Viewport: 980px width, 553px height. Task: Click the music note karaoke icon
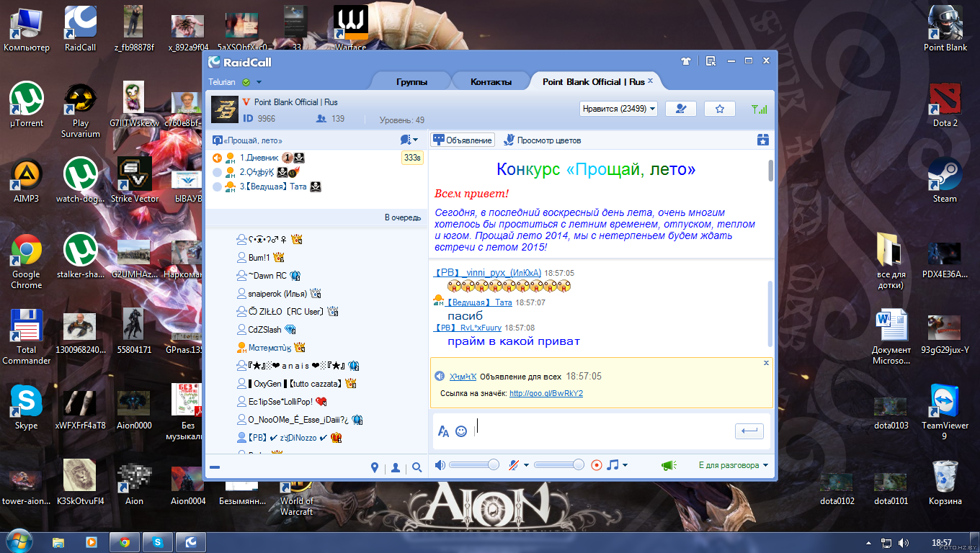(612, 465)
